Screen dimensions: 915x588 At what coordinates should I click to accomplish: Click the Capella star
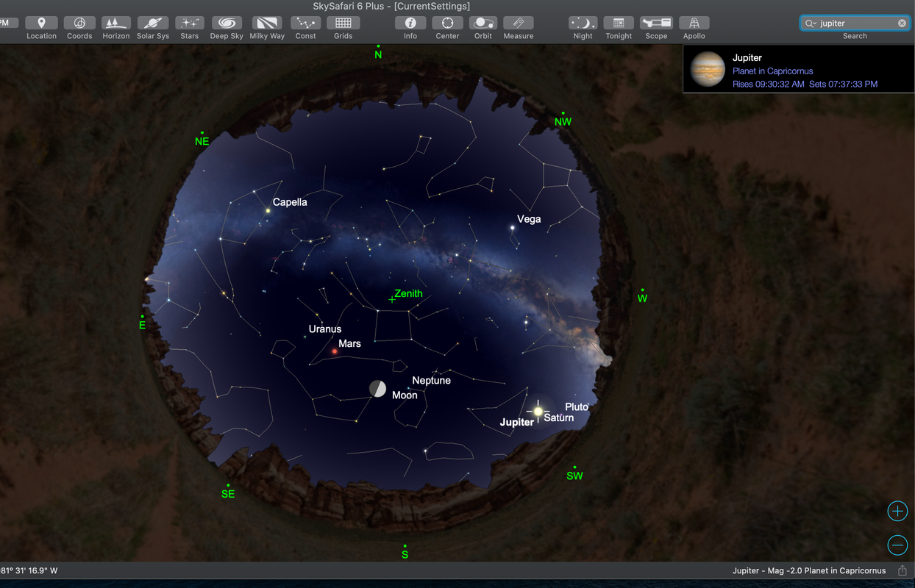click(x=268, y=210)
